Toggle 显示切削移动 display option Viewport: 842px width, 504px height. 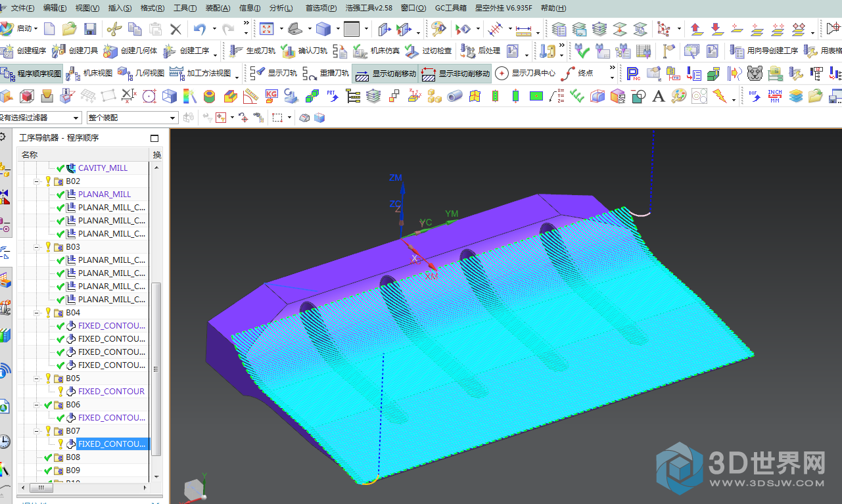[x=386, y=74]
